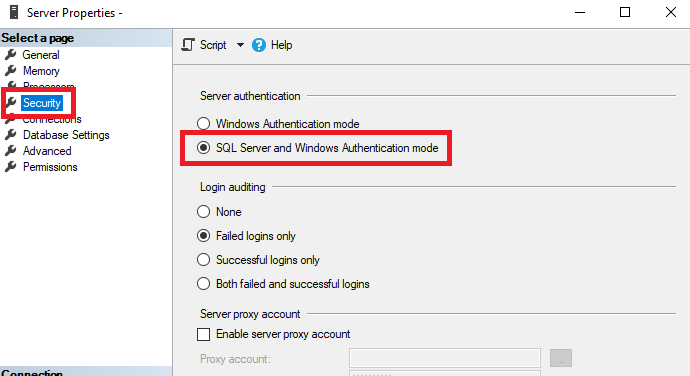Open the Security page

(x=42, y=103)
